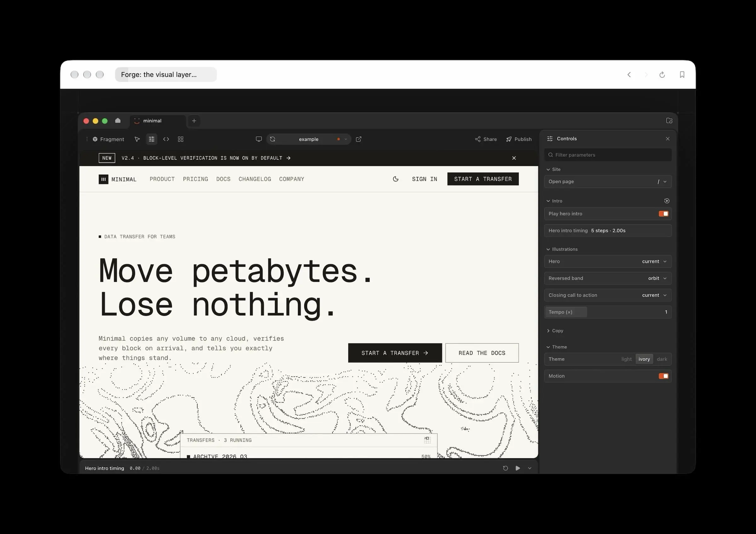The width and height of the screenshot is (756, 534).
Task: Toggle Play hero intro switch
Action: click(663, 214)
